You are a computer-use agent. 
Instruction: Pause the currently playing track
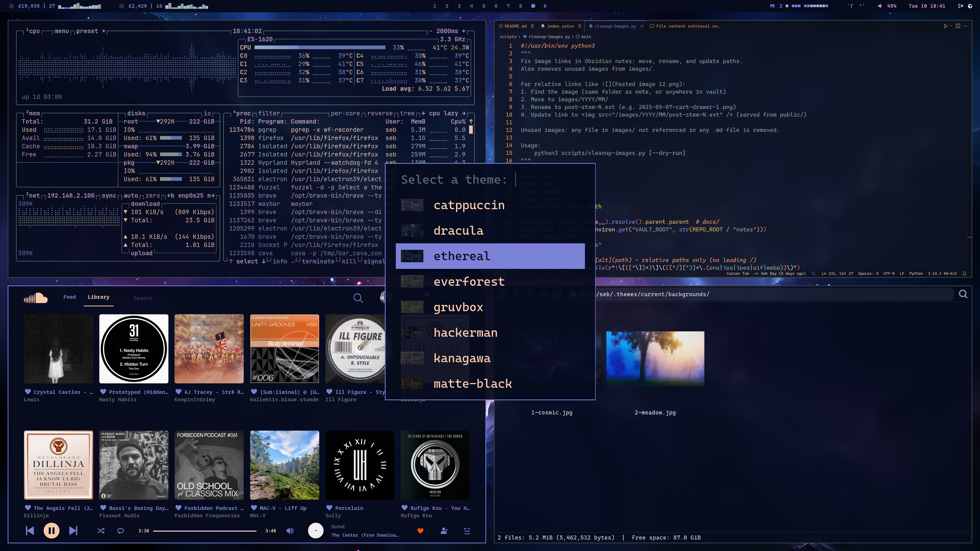[x=51, y=531]
